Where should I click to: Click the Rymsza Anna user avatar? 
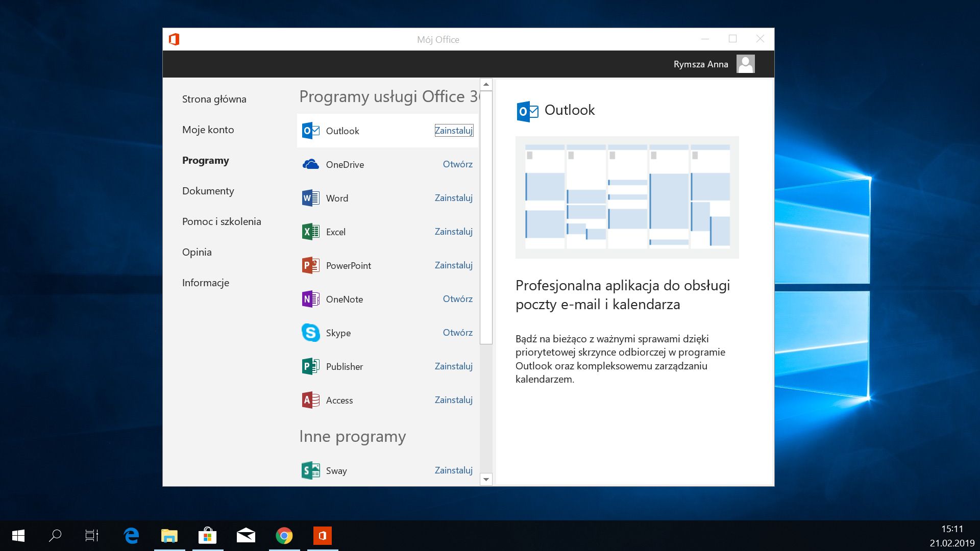point(745,64)
